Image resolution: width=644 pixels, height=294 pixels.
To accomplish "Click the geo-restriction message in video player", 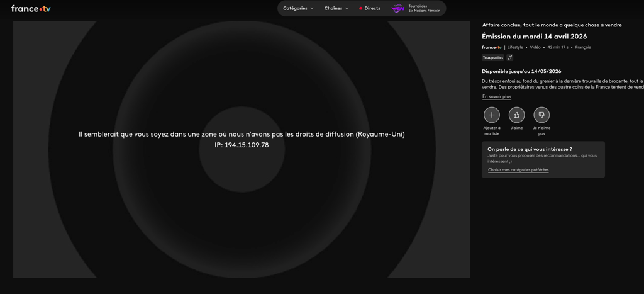I will coord(241,135).
